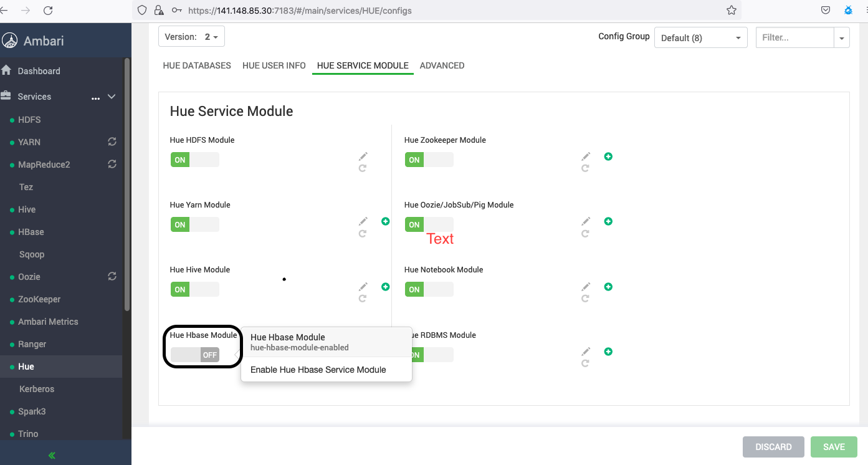The image size is (868, 465).
Task: Open the Config Group dropdown
Action: (x=700, y=37)
